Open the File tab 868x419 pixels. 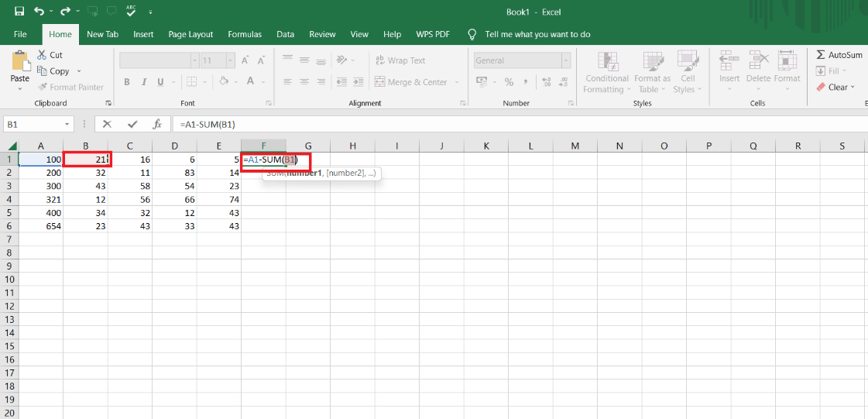[x=20, y=34]
